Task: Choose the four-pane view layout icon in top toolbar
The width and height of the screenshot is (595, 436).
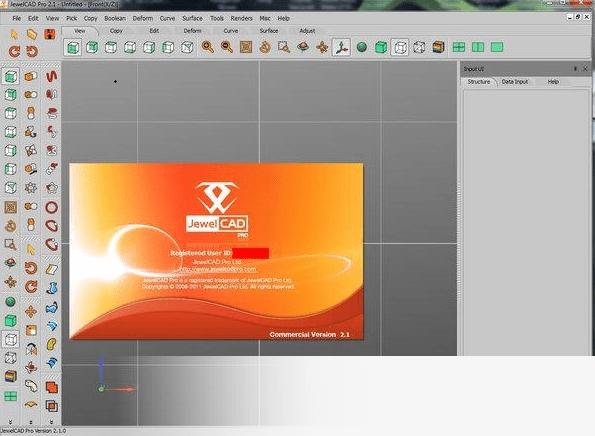Action: coord(459,47)
